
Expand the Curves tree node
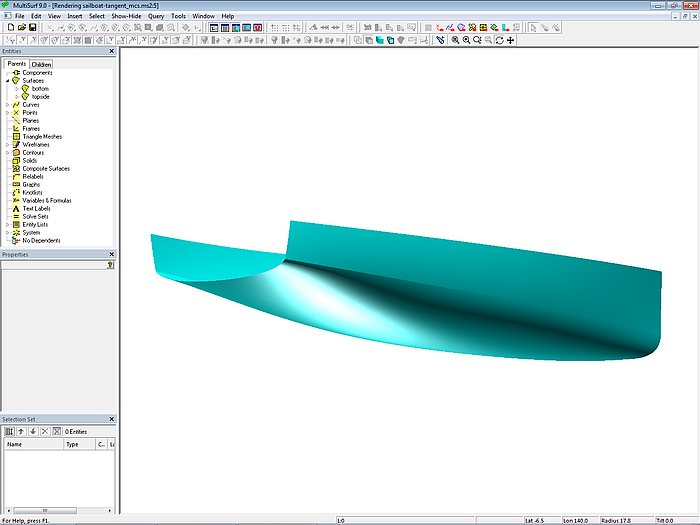[x=7, y=105]
